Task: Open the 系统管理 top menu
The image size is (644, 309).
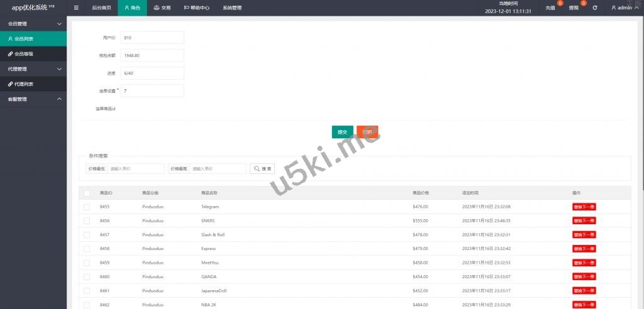Action: 232,8
